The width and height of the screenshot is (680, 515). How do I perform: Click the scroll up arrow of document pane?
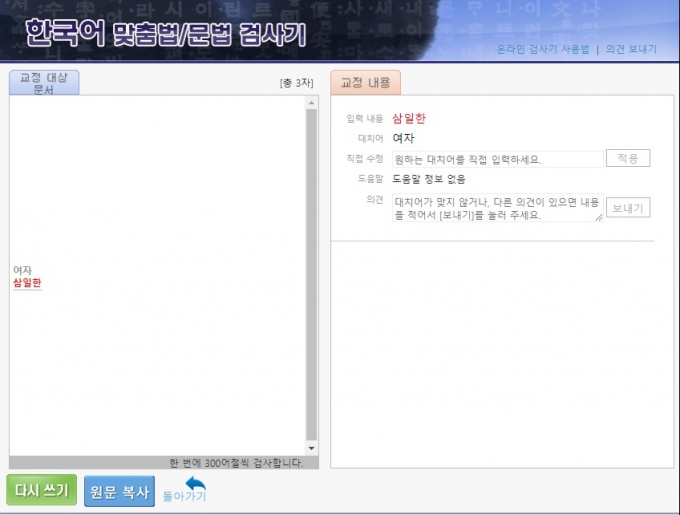click(x=311, y=103)
